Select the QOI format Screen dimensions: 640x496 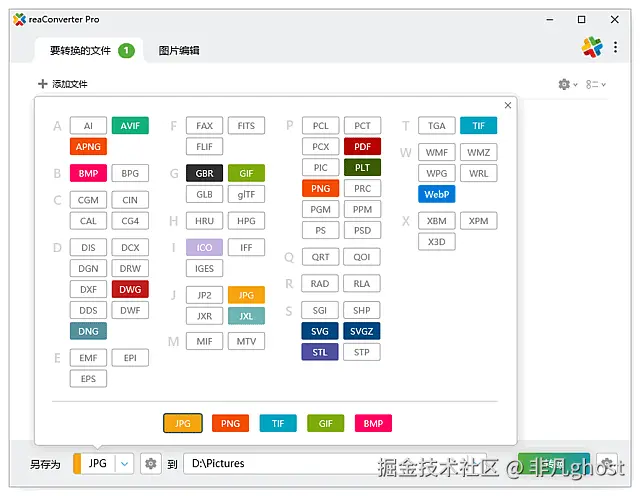point(362,257)
